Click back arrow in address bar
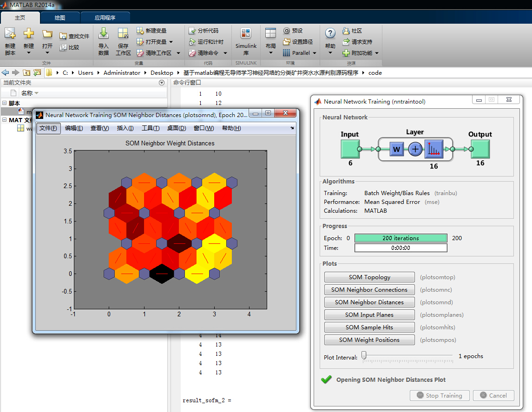The width and height of the screenshot is (532, 412). tap(6, 72)
